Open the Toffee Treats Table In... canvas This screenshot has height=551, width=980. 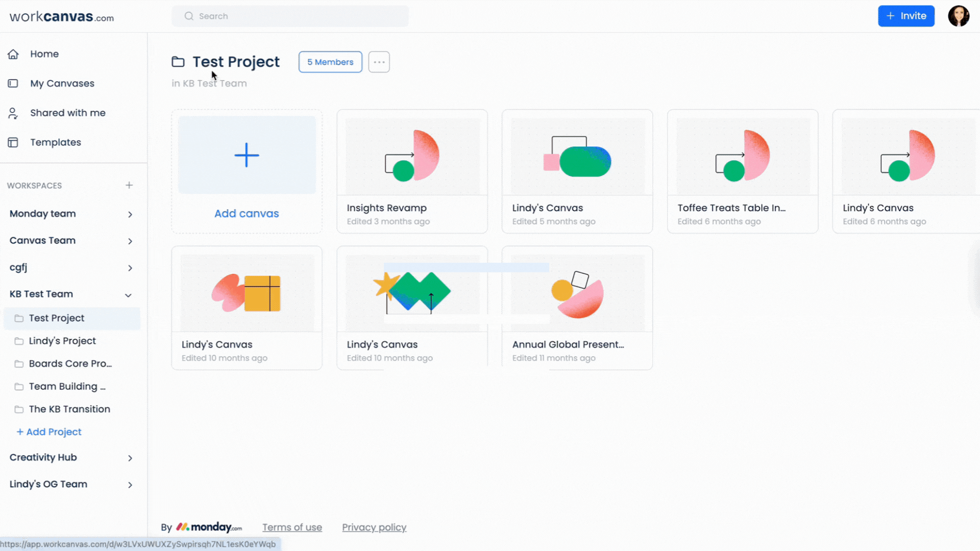(743, 172)
